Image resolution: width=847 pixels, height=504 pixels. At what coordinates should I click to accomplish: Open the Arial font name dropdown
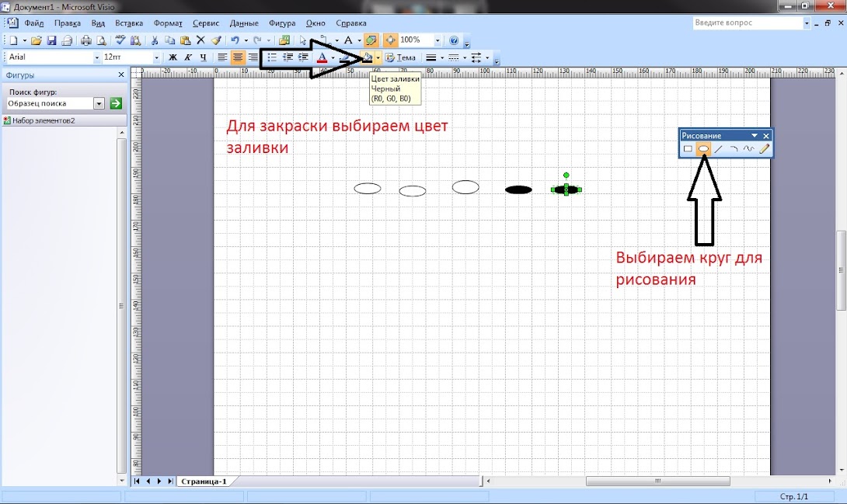tap(97, 57)
